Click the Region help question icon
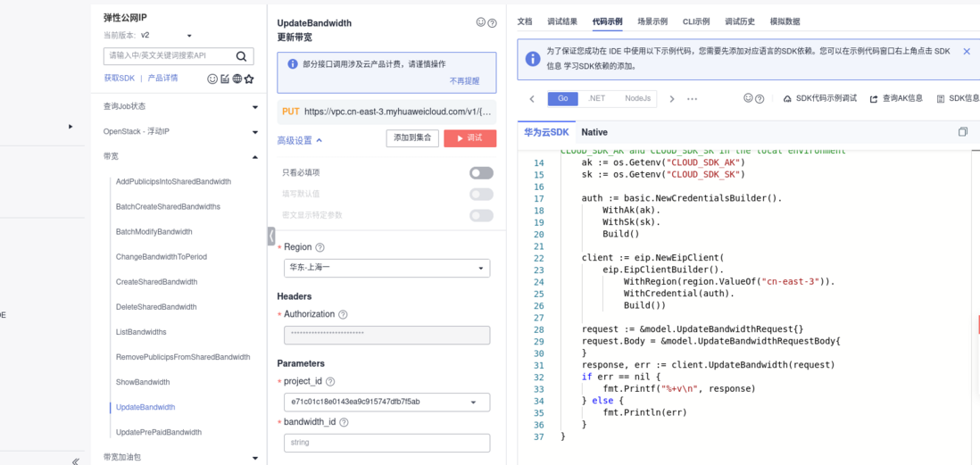The image size is (980, 465). [x=320, y=247]
